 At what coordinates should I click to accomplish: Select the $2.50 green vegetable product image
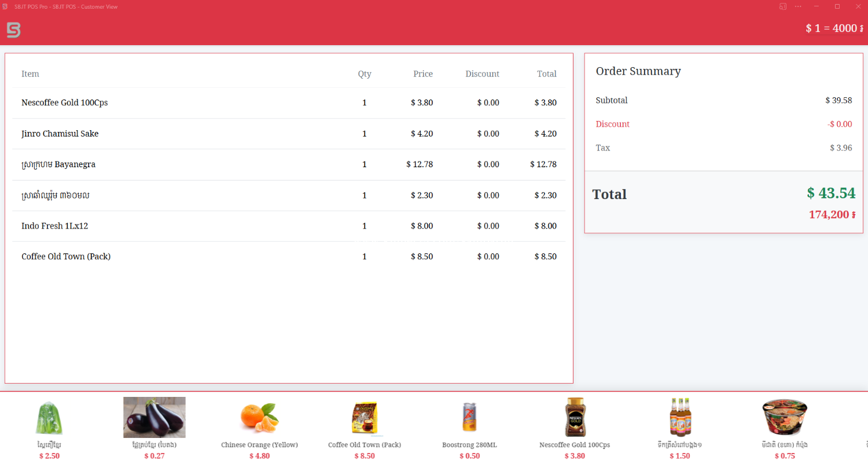click(x=49, y=418)
